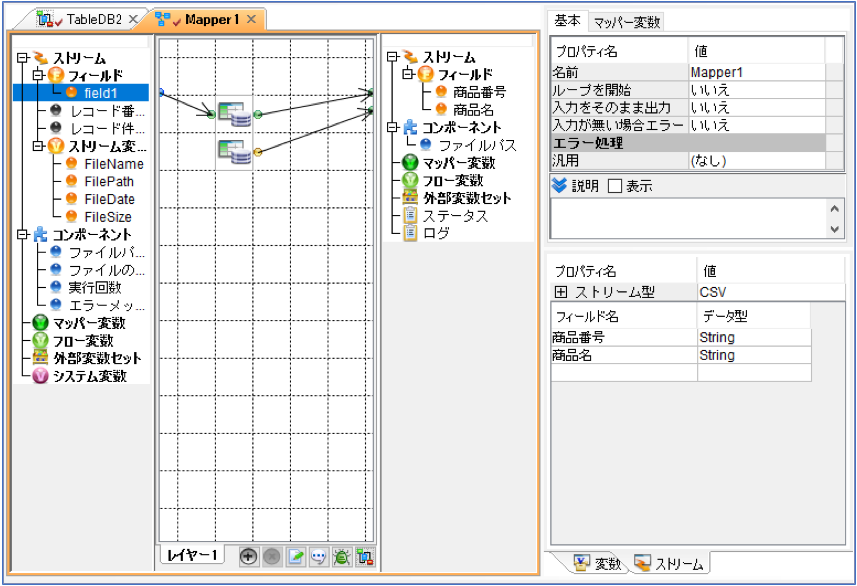Click the ログ clipboard icon in right tree

click(410, 233)
